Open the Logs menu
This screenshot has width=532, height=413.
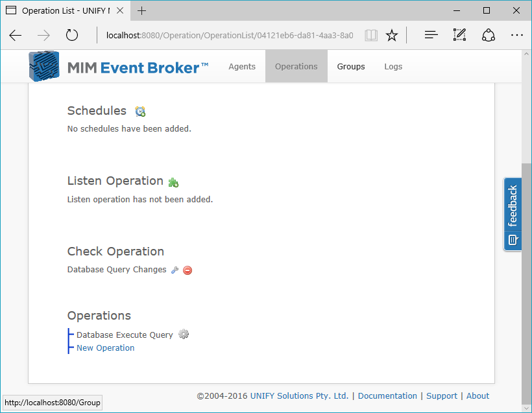pos(393,67)
